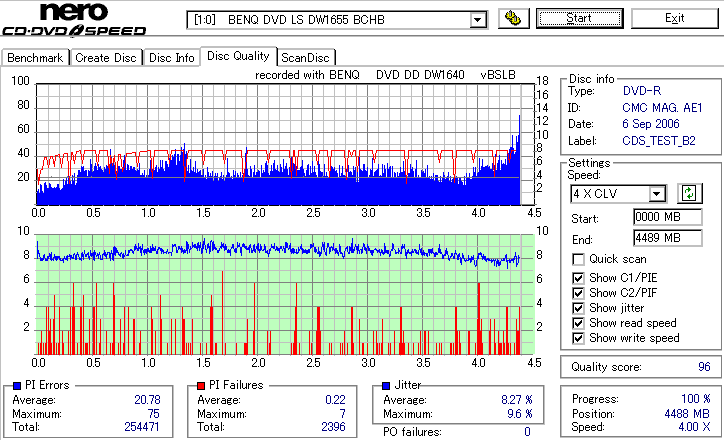Click the Quality score value 96

click(704, 367)
